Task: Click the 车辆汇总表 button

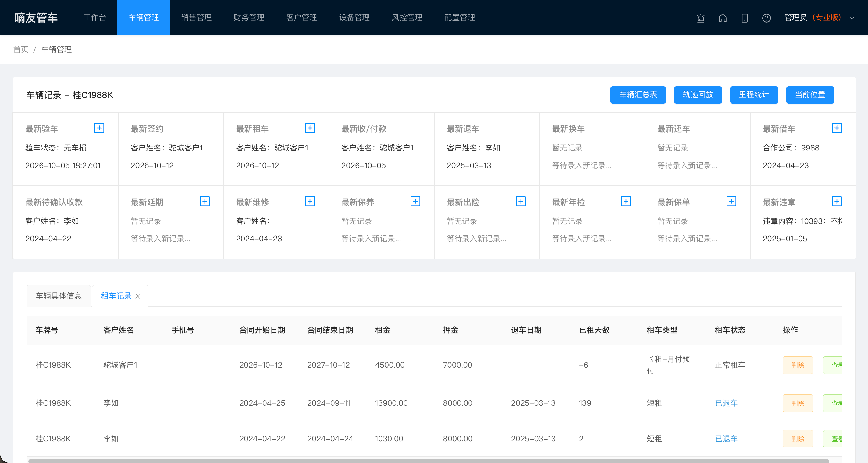Action: pyautogui.click(x=638, y=95)
